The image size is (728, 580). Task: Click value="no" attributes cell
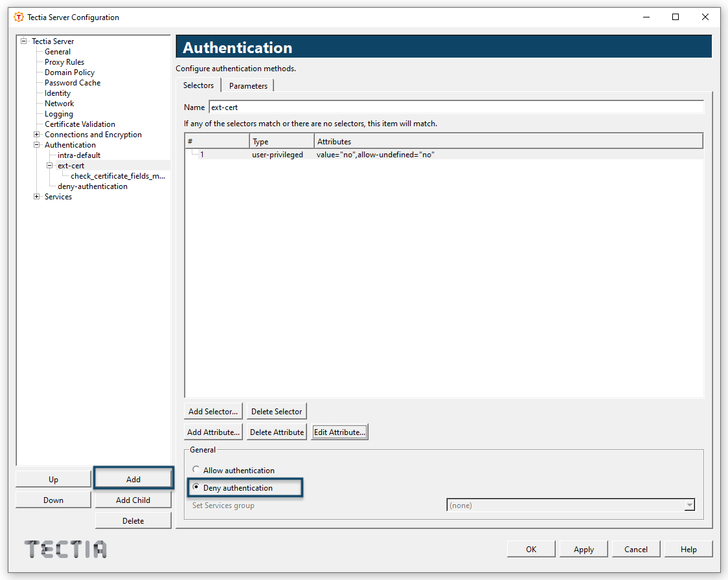[x=376, y=155]
